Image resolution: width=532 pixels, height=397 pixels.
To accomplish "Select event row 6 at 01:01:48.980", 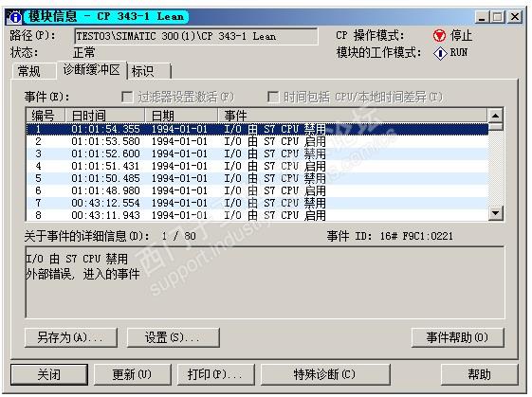I will [257, 190].
